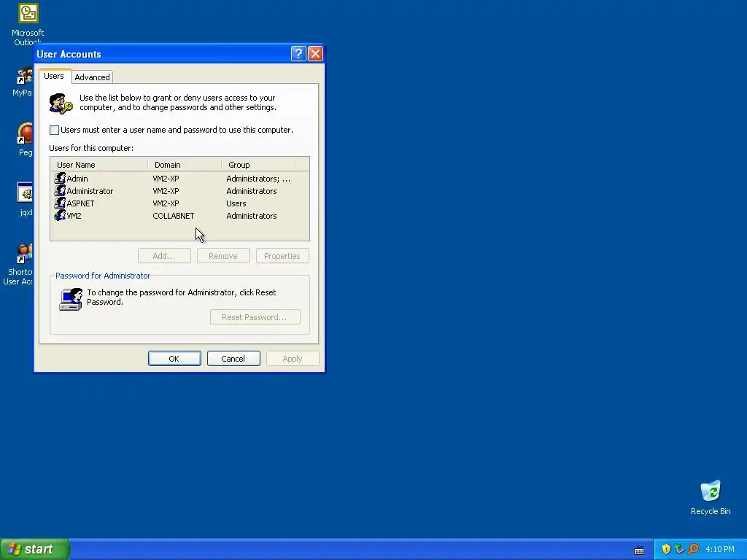This screenshot has width=747, height=560.
Task: Sort by Domain column header
Action: point(185,165)
